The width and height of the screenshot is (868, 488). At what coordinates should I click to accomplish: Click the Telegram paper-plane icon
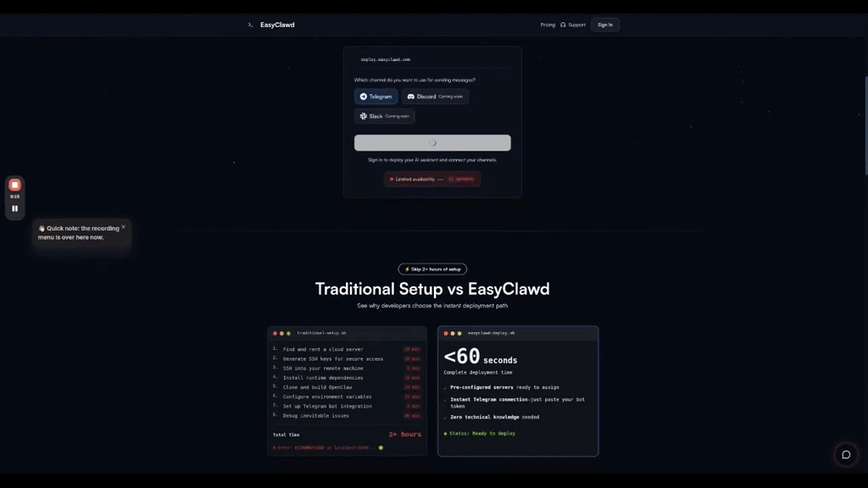tap(363, 97)
